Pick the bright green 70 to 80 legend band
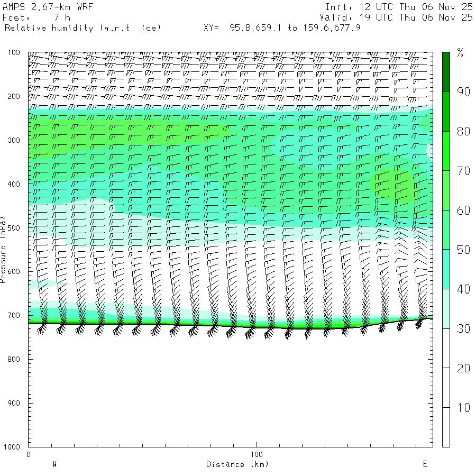The width and height of the screenshot is (476, 476). click(446, 151)
